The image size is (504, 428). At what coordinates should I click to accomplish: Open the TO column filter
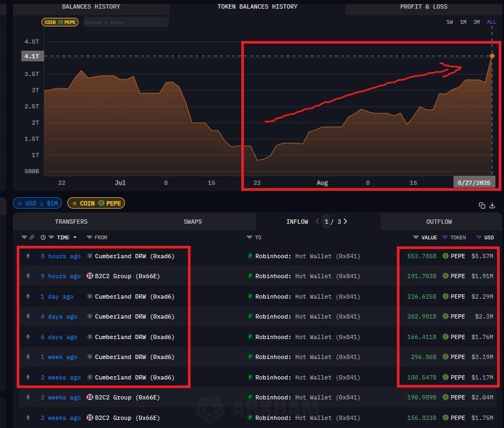(249, 238)
